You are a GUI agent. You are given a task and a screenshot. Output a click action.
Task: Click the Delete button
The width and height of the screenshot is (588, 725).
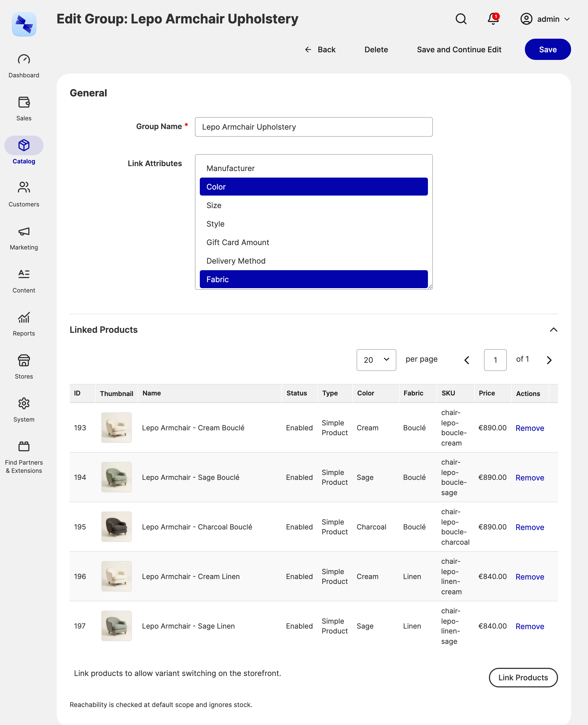tap(376, 50)
